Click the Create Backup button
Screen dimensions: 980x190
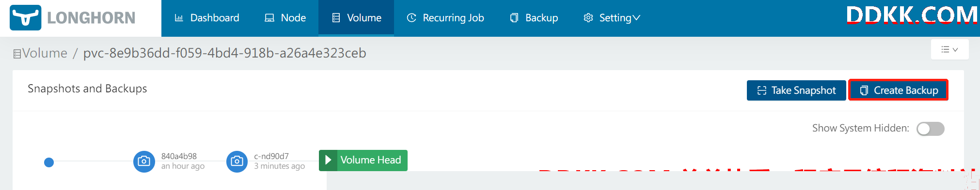click(898, 90)
